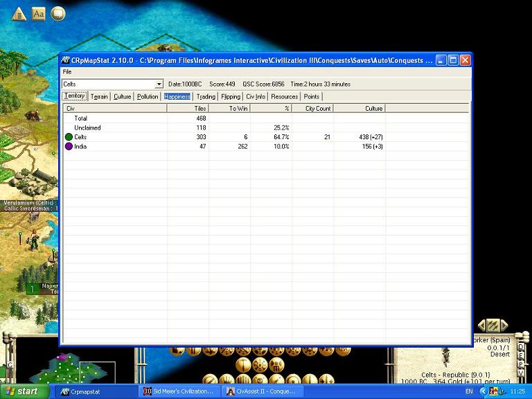The height and width of the screenshot is (399, 532).
Task: Open the File menu in CRpMapStat
Action: pos(67,71)
